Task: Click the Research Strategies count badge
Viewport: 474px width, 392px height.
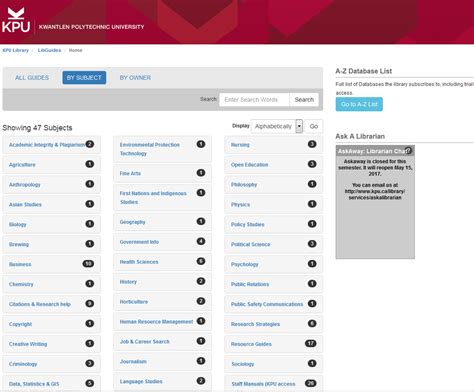Action: point(312,323)
